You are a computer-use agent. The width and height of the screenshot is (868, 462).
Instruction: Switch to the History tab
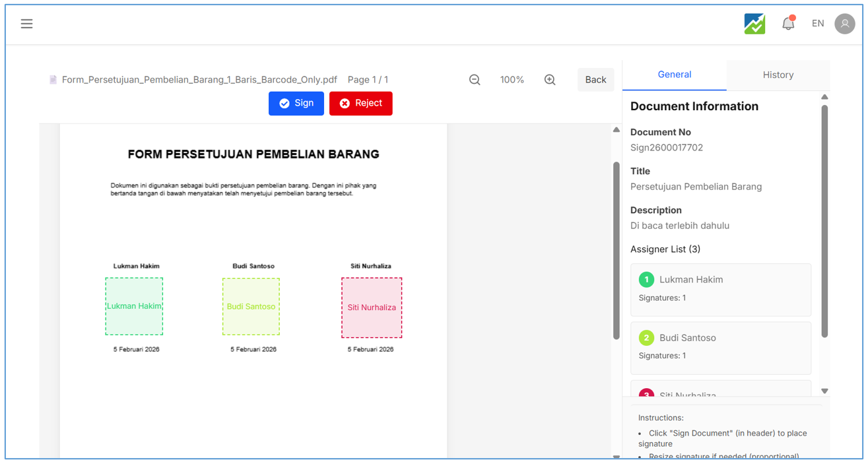[778, 75]
